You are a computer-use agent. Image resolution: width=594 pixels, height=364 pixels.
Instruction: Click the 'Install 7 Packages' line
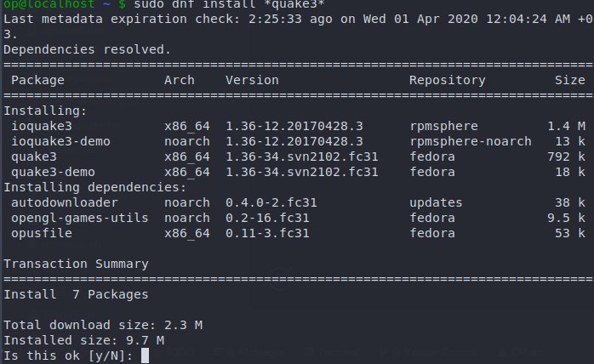76,294
